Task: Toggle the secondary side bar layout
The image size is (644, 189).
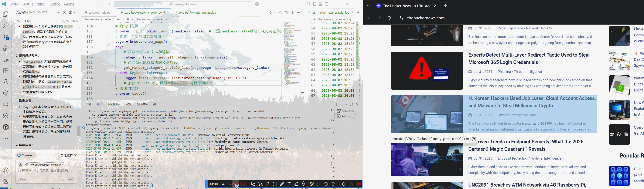Action: [327, 4]
